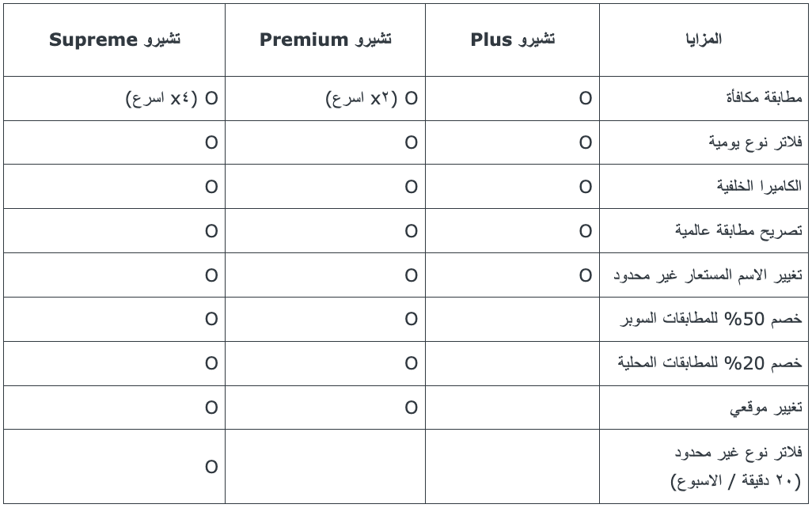Select the مطابقة مكافأة feature label
Image resolution: width=812 pixels, height=508 pixels.
pos(764,97)
